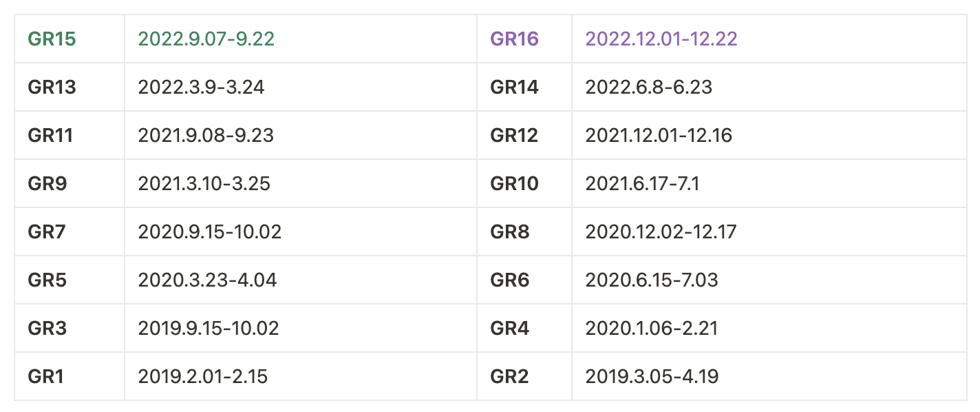Click the GR13 table cell

70,87
